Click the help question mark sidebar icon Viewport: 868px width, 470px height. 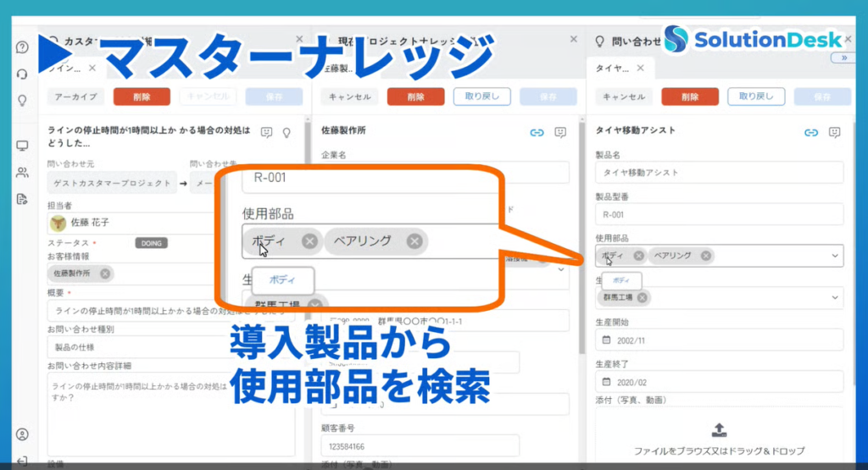(x=22, y=47)
